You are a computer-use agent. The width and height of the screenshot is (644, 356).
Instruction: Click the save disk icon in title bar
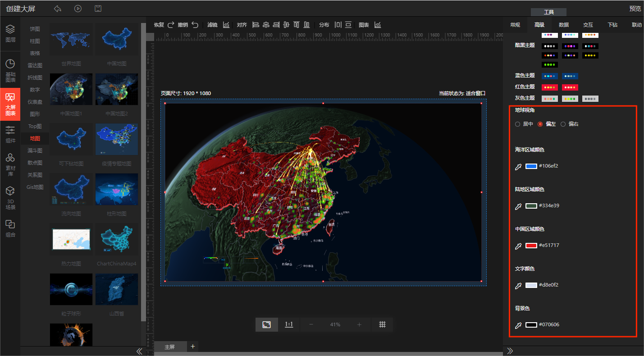pos(98,9)
